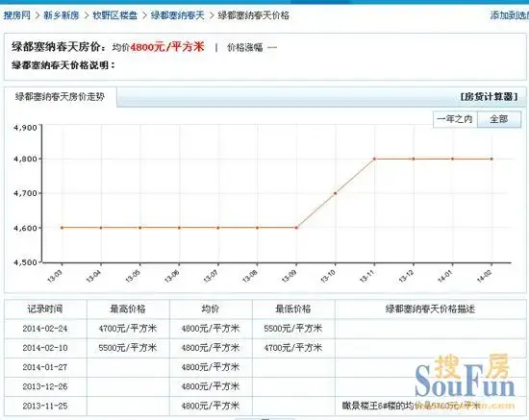Screen dimensions: 529x420
Task: Click 4700元/平方米 in the 2014-02-10 row
Action: click(293, 348)
